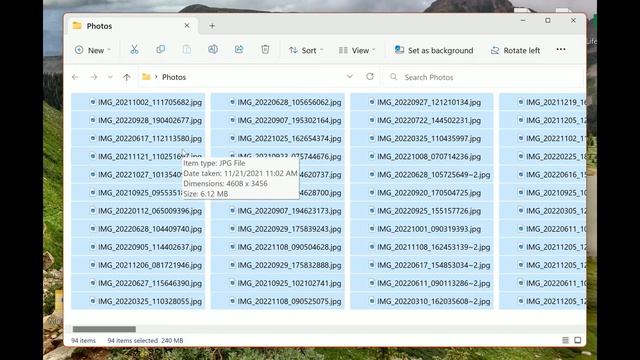This screenshot has width=640, height=360.
Task: Switch to details view icon in status bar
Action: (565, 340)
